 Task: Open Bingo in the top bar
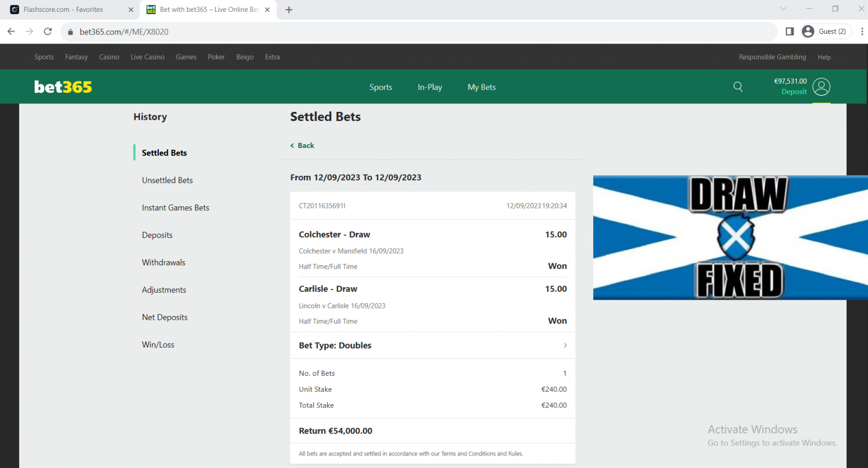(245, 57)
